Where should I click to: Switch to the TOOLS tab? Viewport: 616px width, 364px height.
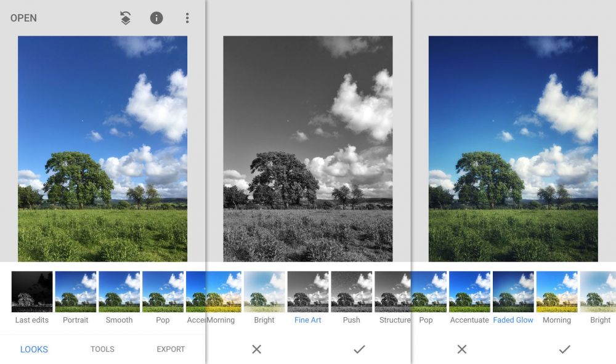pyautogui.click(x=102, y=349)
